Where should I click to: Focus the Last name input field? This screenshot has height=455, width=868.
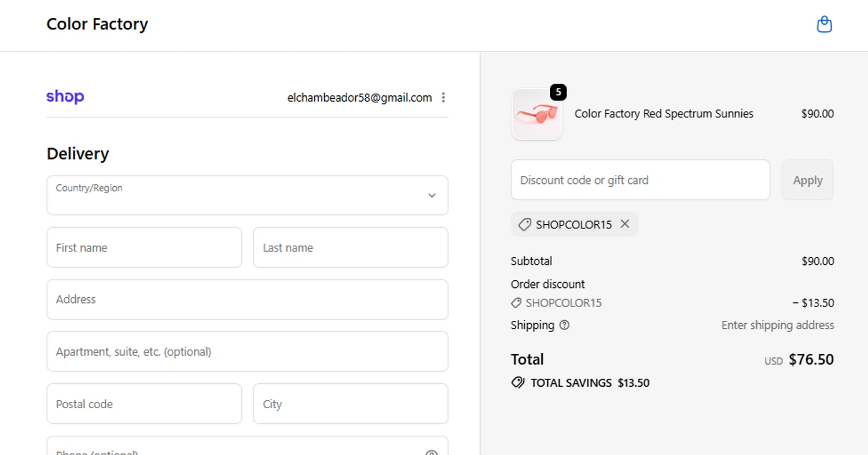coord(351,247)
